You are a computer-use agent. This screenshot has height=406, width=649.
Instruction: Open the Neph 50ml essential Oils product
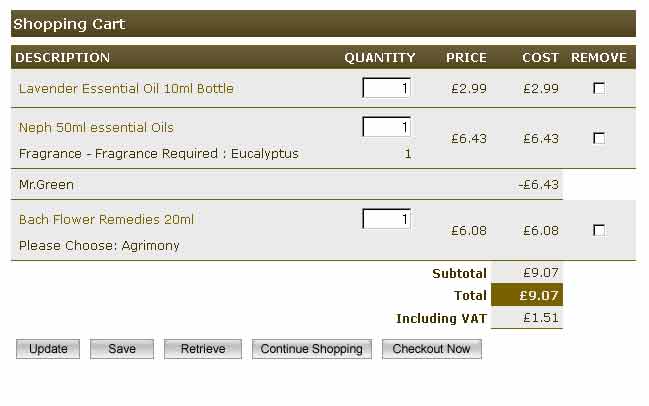click(96, 127)
